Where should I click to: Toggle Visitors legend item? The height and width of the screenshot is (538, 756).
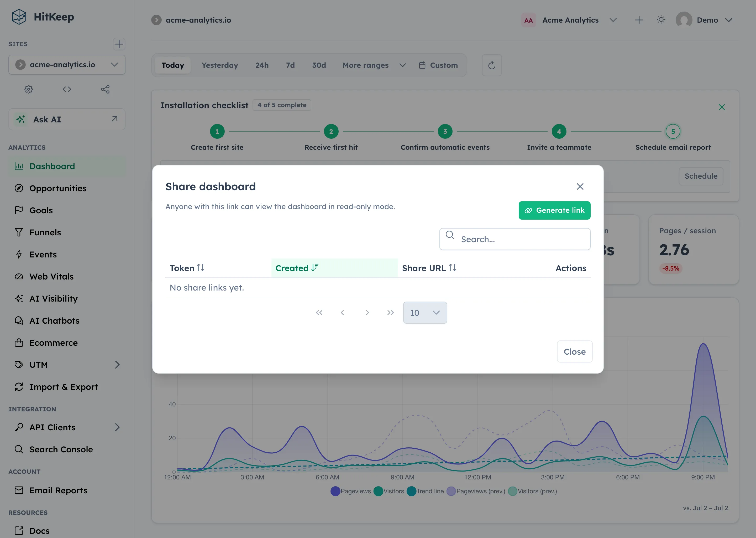point(389,491)
